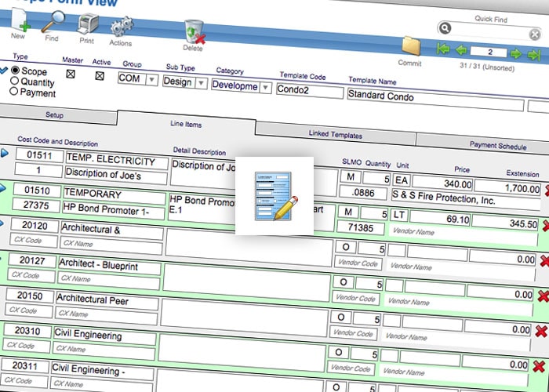Open the Actions gears icon
Viewport: 549px width, 392px height.
tap(122, 27)
